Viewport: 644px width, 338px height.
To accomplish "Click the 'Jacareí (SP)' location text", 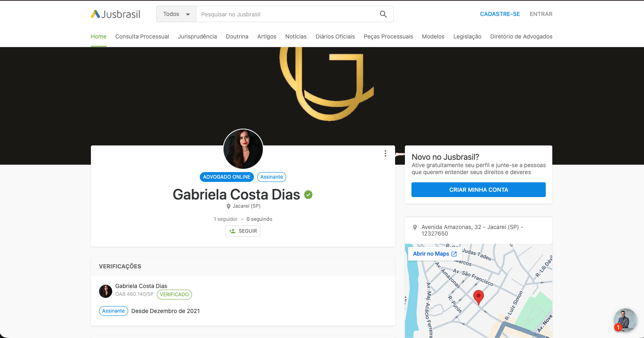I will (246, 206).
